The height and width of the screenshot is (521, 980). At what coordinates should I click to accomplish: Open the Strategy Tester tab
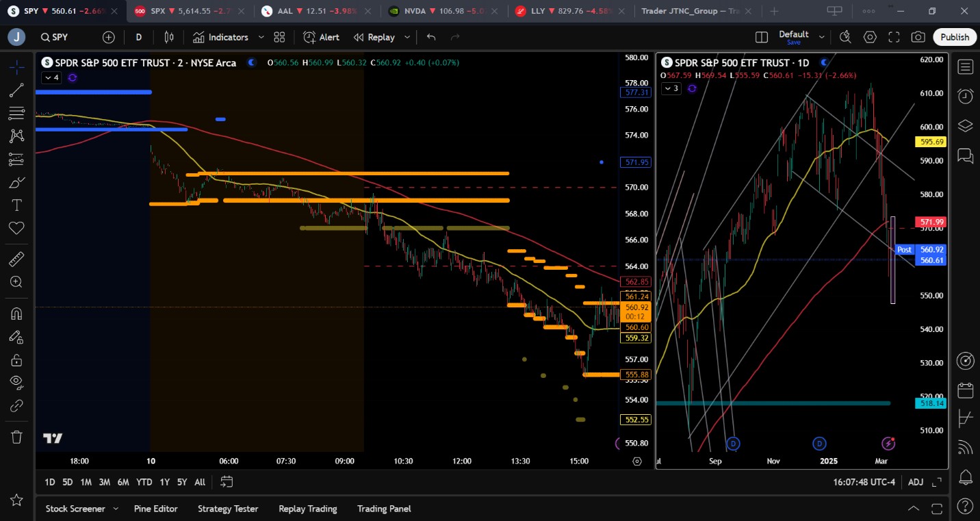(228, 509)
